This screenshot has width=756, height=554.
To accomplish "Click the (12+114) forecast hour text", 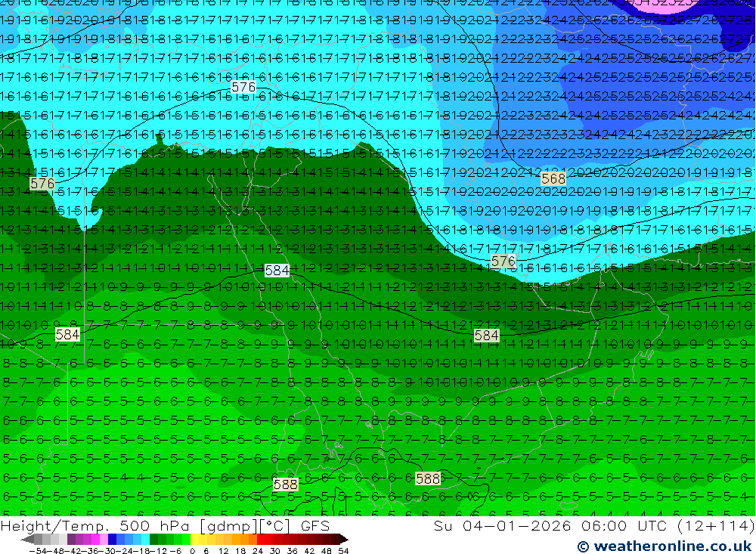I will 714,525.
